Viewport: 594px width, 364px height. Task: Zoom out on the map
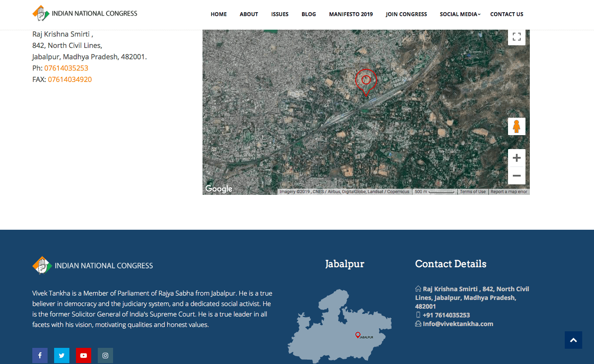(517, 176)
